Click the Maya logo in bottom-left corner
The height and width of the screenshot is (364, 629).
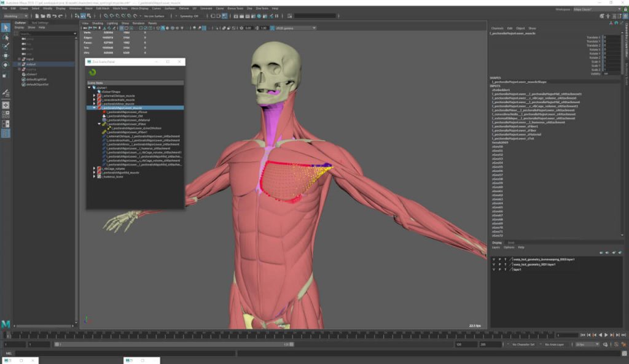(6, 323)
